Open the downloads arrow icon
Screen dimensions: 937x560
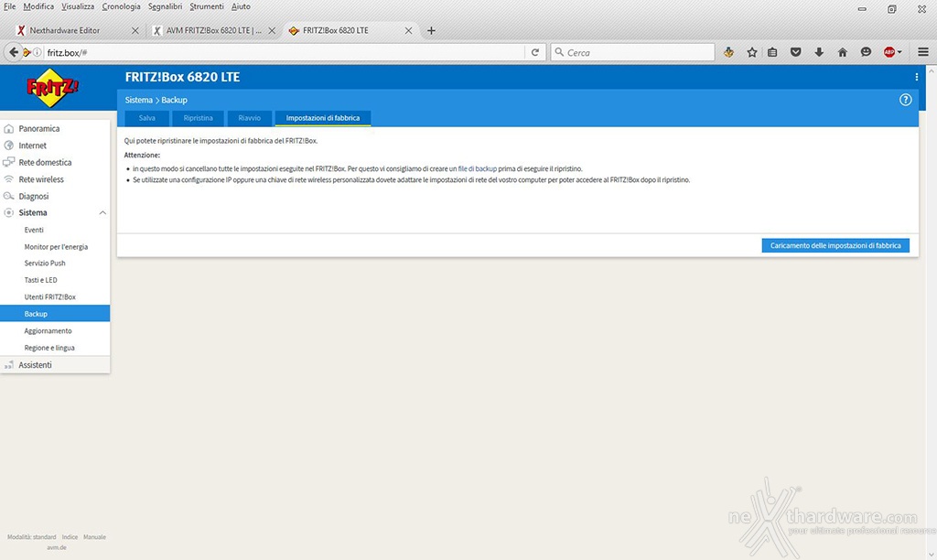click(x=819, y=52)
